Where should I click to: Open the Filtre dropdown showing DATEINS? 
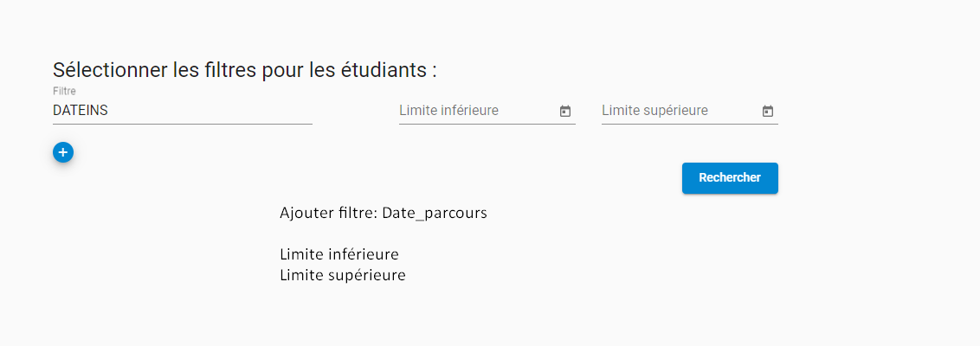point(182,111)
